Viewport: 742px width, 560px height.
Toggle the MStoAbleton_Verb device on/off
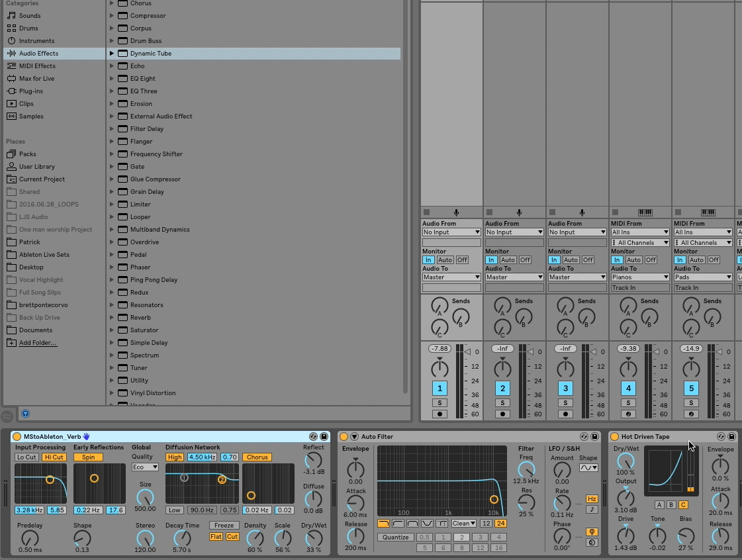click(17, 436)
